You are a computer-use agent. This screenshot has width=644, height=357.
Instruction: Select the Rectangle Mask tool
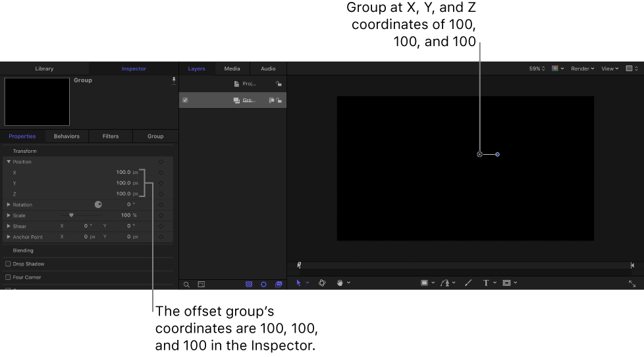[507, 283]
